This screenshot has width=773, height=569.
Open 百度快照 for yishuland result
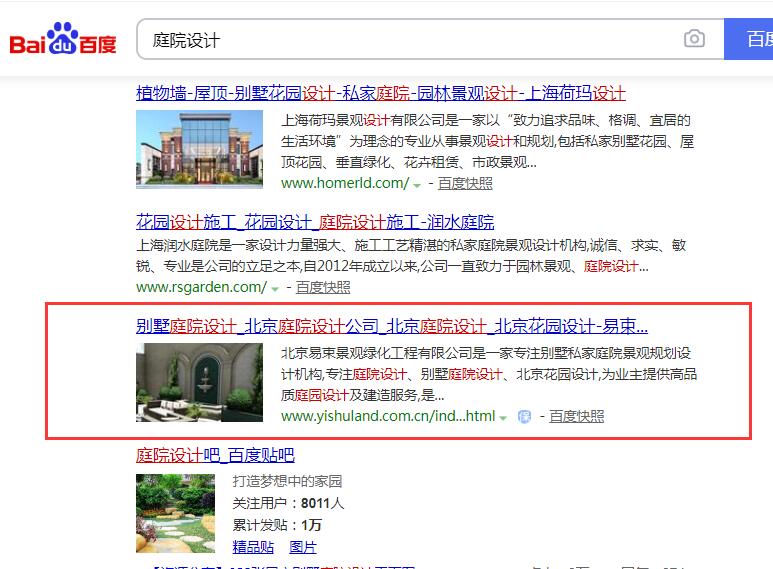click(576, 416)
